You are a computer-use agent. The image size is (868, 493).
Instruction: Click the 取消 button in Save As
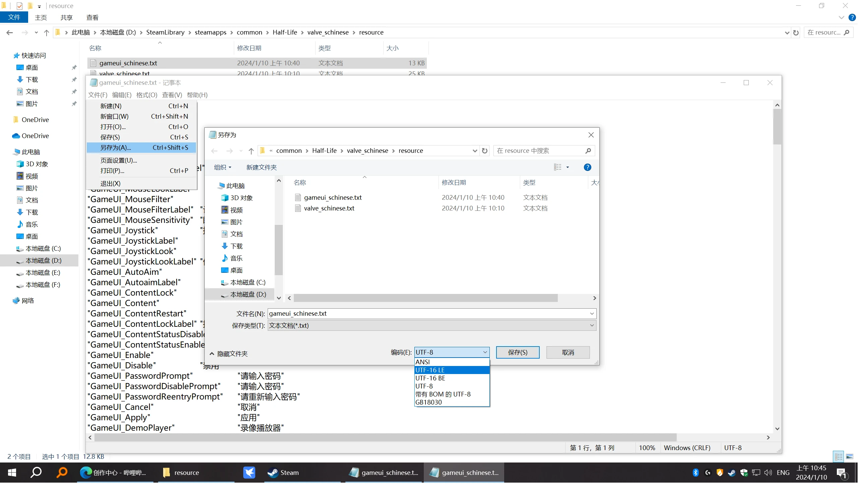tap(568, 353)
